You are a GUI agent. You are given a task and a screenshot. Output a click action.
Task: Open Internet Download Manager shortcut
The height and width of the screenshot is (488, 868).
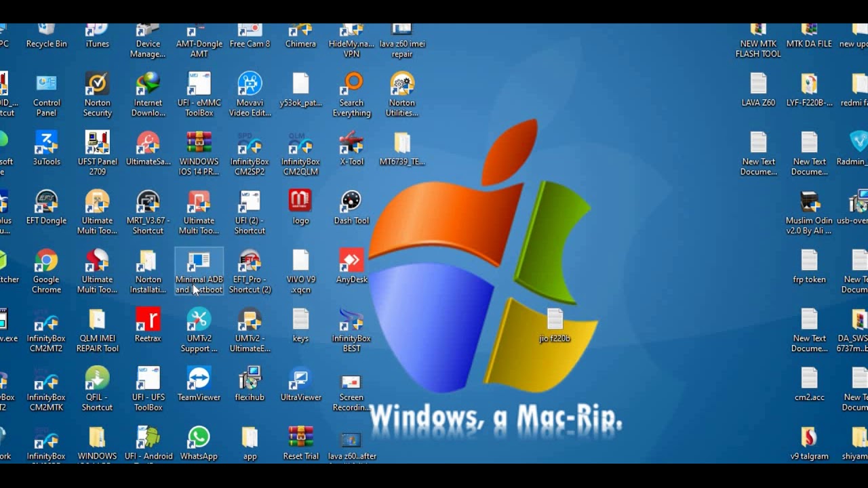point(148,95)
